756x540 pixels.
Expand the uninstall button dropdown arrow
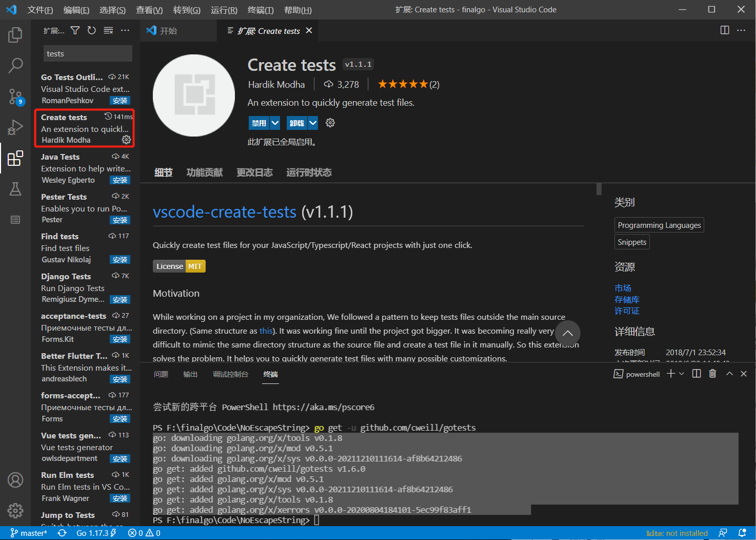click(313, 123)
